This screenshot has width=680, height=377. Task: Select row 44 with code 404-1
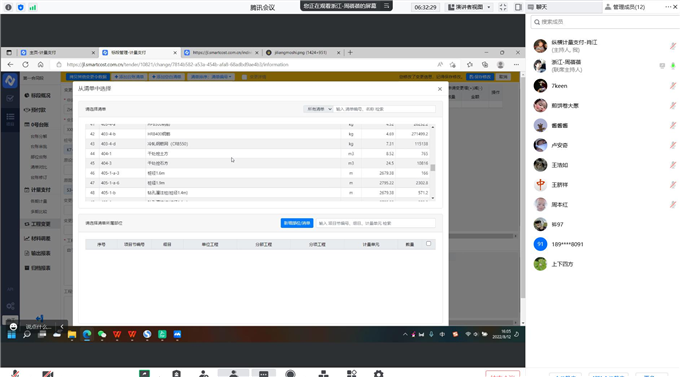click(258, 154)
